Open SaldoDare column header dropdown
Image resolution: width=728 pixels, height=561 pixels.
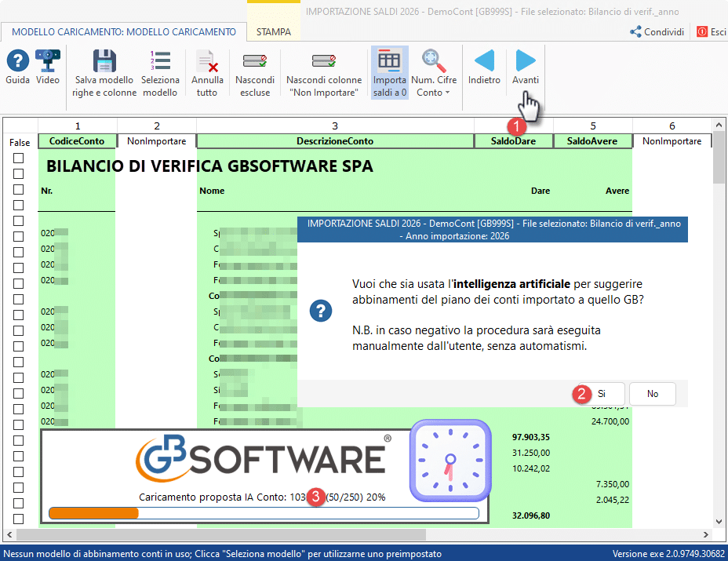[513, 141]
